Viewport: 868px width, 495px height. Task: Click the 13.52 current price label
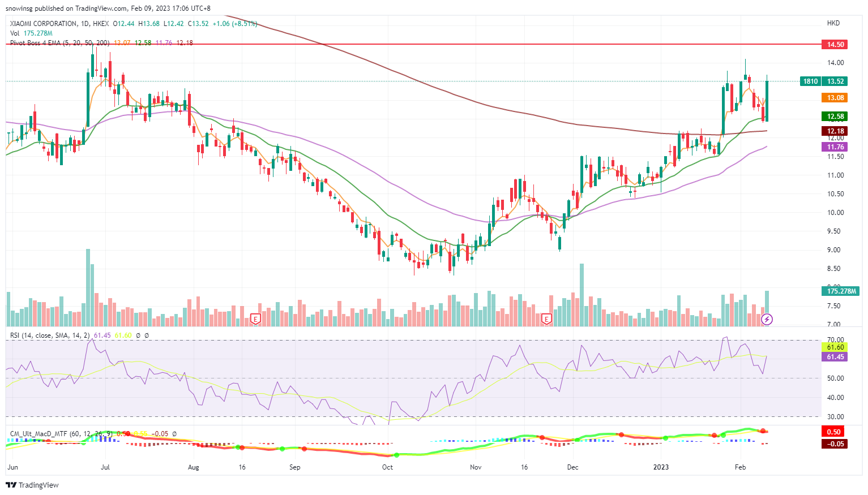[835, 81]
